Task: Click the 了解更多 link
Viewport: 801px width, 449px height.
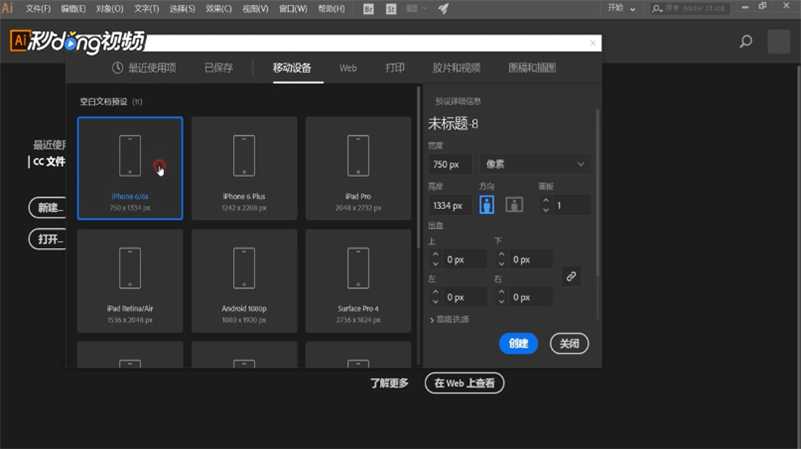Action: pyautogui.click(x=389, y=383)
